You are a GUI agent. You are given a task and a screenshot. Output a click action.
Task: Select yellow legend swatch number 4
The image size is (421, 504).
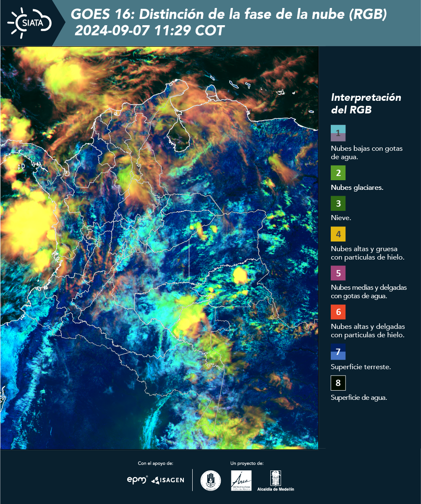point(338,234)
